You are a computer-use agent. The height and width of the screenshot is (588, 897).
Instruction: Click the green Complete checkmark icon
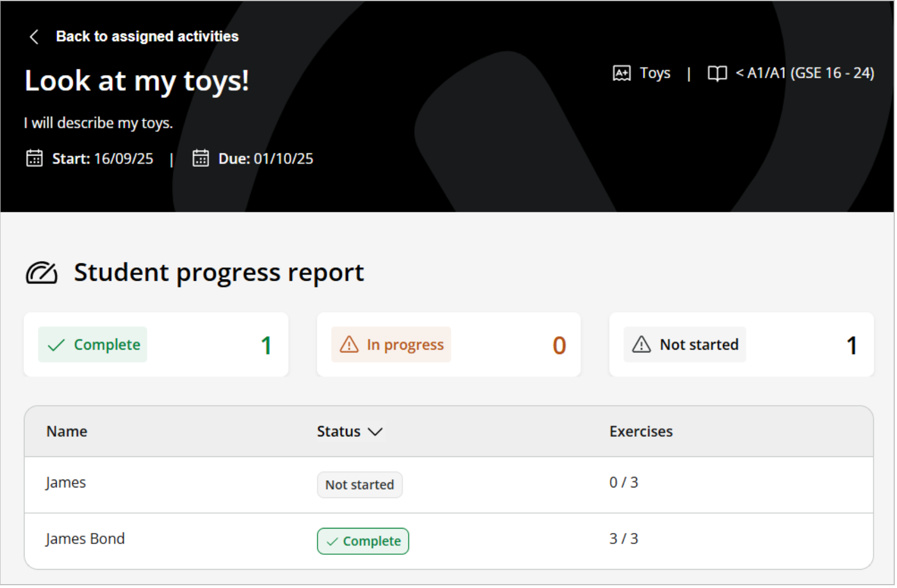pos(57,346)
